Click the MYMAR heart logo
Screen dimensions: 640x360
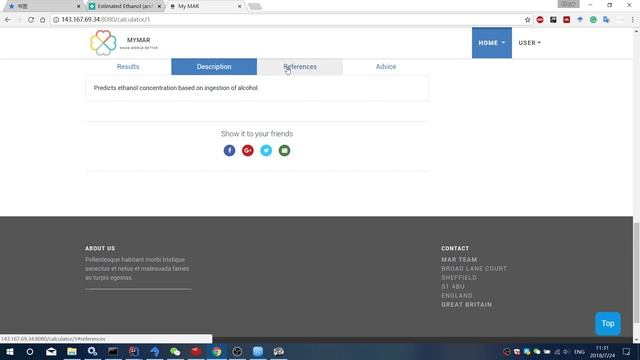(x=103, y=42)
